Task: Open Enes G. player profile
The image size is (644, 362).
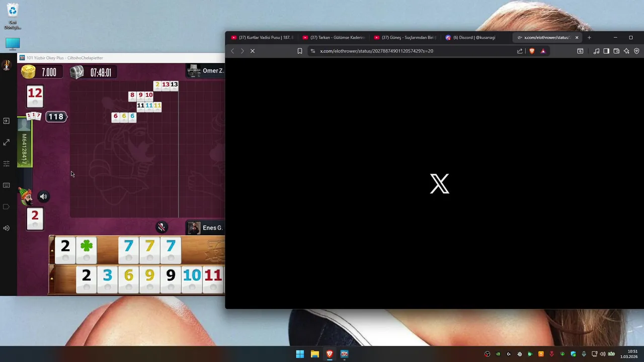Action: (205, 228)
